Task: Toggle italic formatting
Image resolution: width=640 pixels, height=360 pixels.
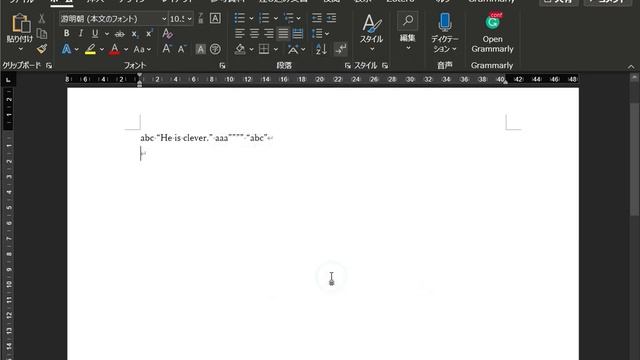Action: coord(80,33)
